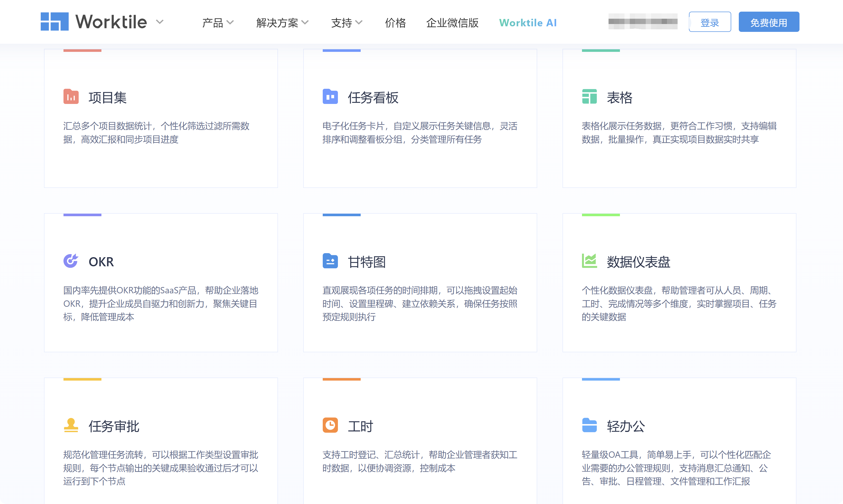This screenshot has height=504, width=843.
Task: Select the OKR target icon
Action: pyautogui.click(x=71, y=261)
